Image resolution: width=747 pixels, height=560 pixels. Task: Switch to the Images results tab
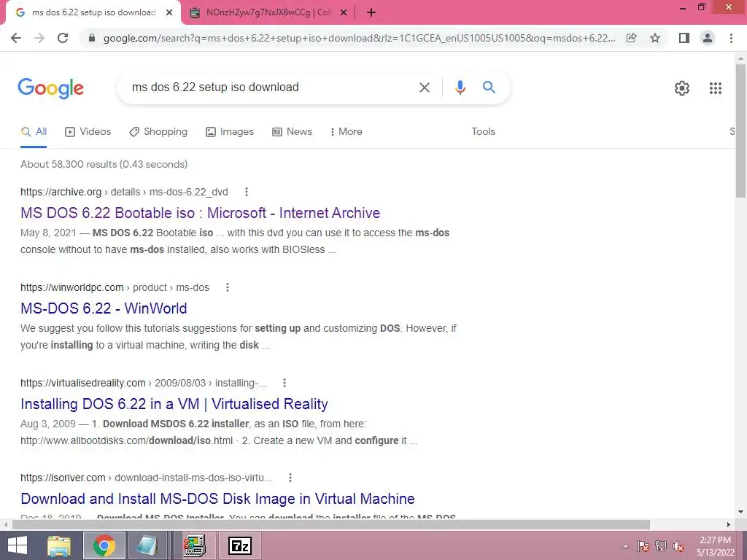[x=230, y=132]
